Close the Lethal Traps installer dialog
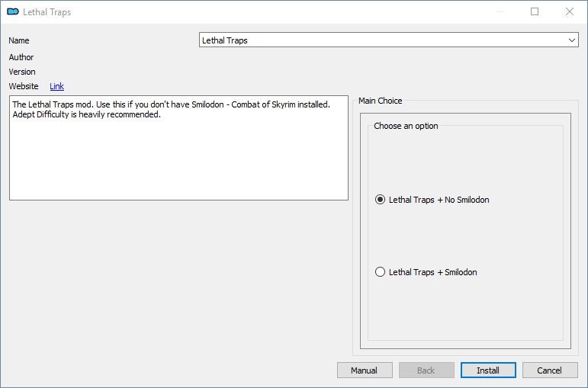 pos(570,11)
